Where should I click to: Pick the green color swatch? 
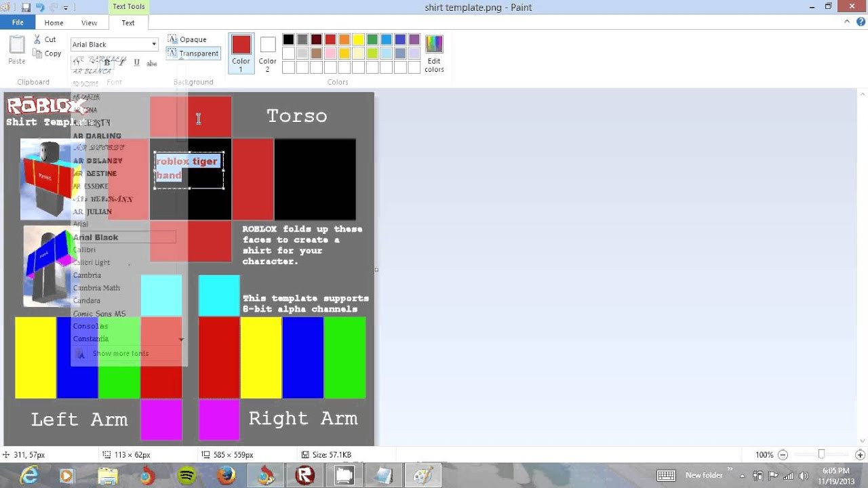(x=372, y=39)
